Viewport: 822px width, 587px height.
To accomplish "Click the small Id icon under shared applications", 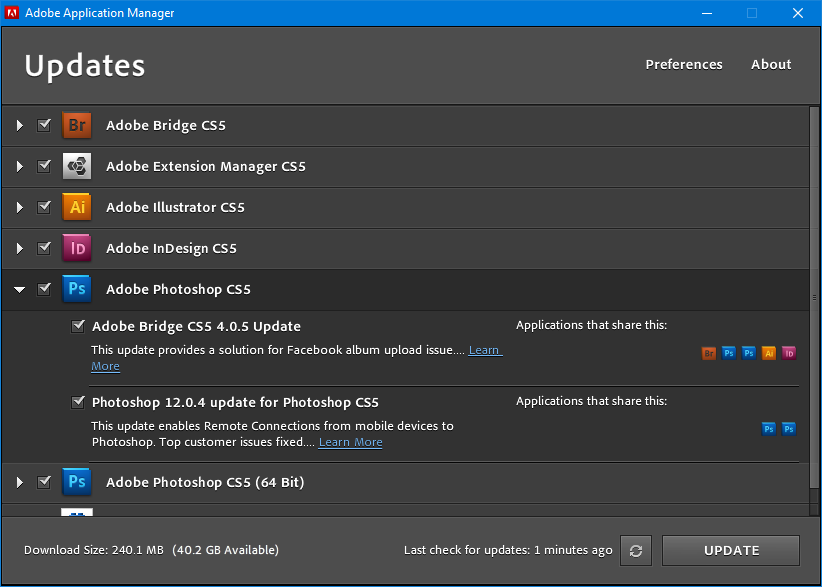I will (789, 353).
